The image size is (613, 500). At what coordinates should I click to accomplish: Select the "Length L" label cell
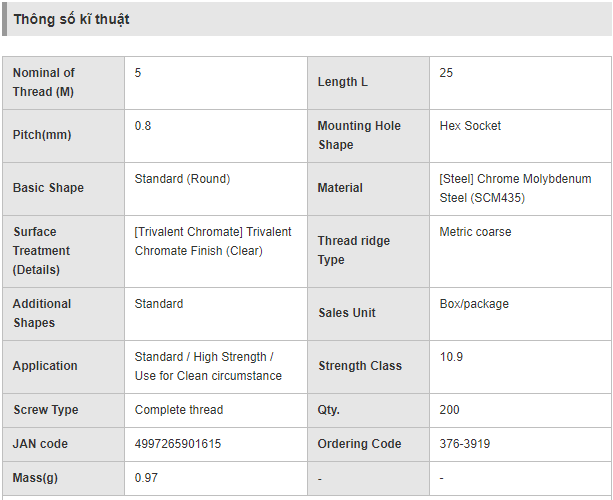(343, 82)
